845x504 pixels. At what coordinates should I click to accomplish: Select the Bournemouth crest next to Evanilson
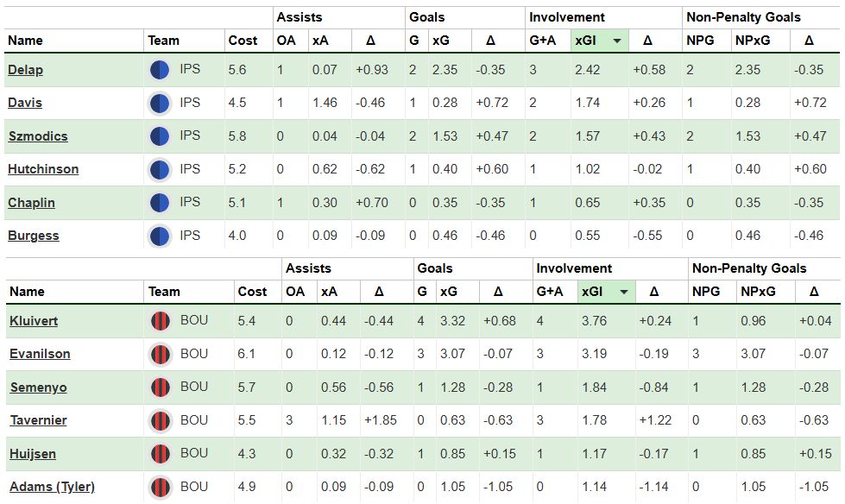tap(160, 355)
